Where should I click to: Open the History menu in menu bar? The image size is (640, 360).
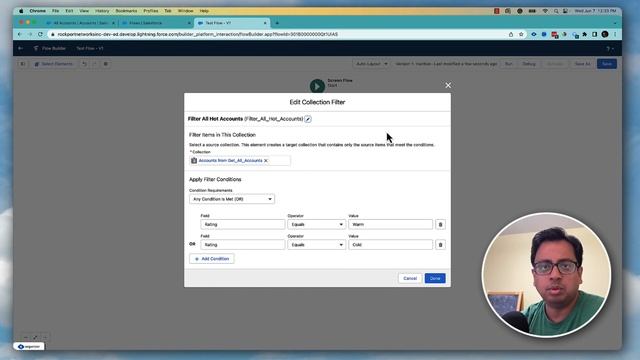[102, 11]
